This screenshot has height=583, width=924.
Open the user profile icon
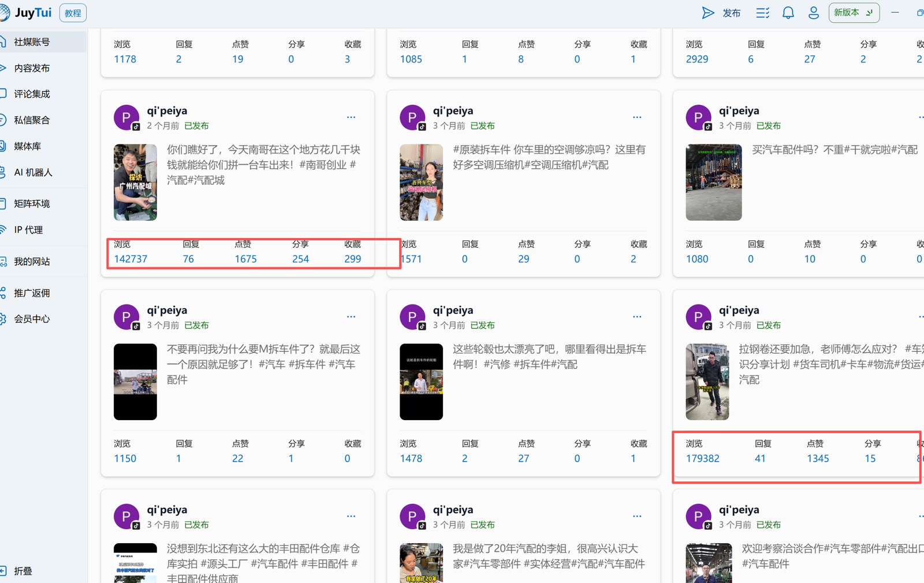click(813, 13)
